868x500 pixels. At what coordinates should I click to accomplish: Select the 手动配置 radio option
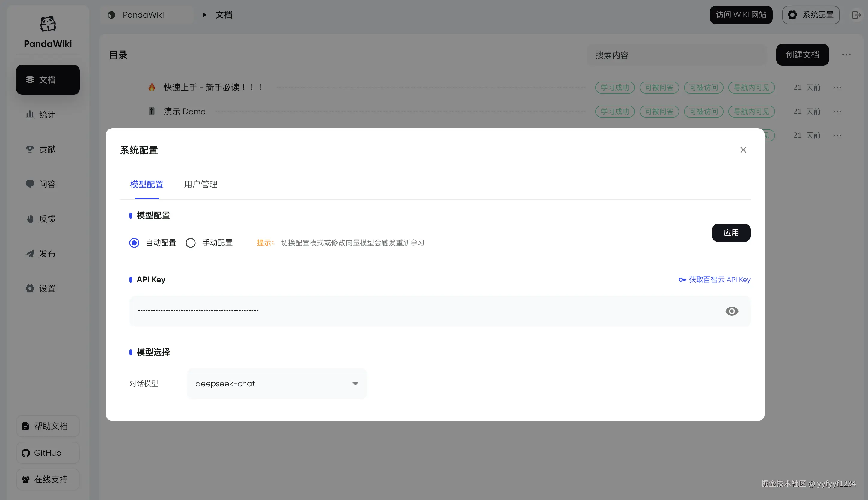point(191,243)
